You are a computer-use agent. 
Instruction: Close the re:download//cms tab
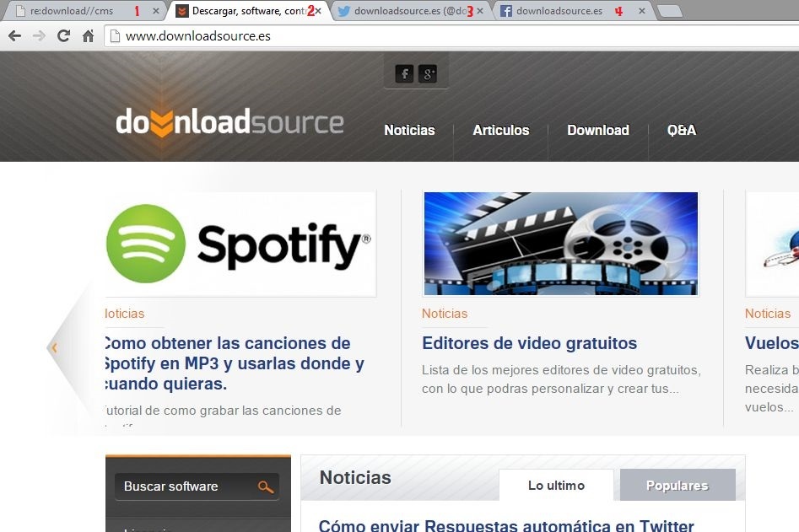click(156, 11)
